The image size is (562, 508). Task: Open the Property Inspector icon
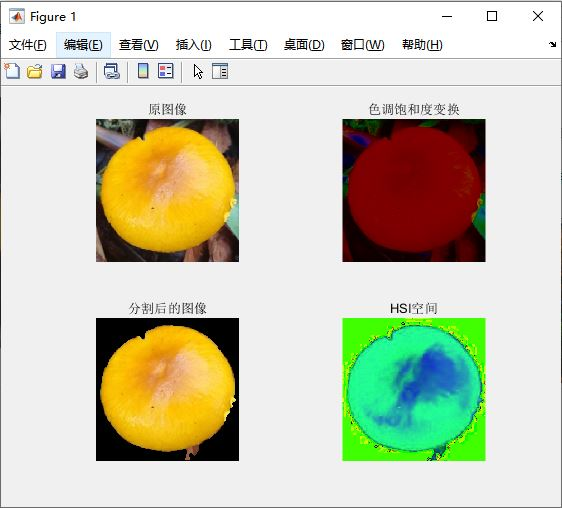coord(220,71)
